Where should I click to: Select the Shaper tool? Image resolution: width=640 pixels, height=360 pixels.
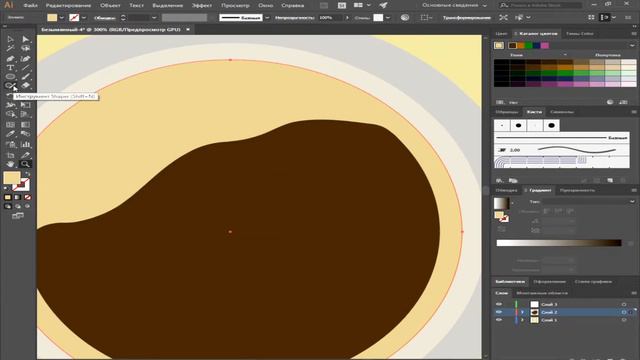pos(10,86)
